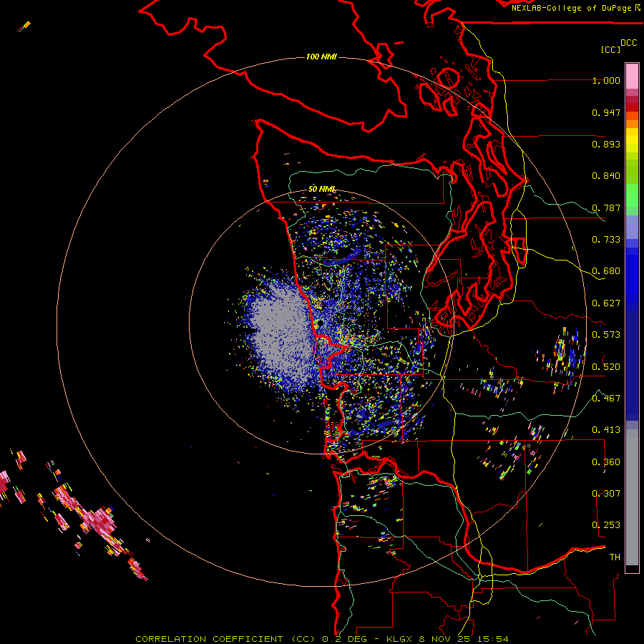Select the 0.413 legend value
Viewport: 644px width, 644px height.
(606, 430)
